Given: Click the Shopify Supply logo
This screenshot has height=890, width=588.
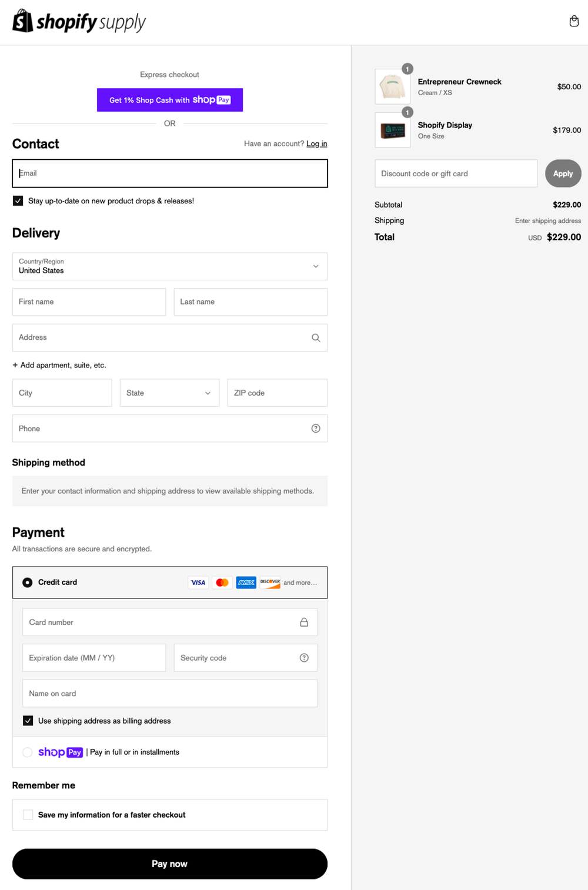Looking at the screenshot, I should coord(79,22).
